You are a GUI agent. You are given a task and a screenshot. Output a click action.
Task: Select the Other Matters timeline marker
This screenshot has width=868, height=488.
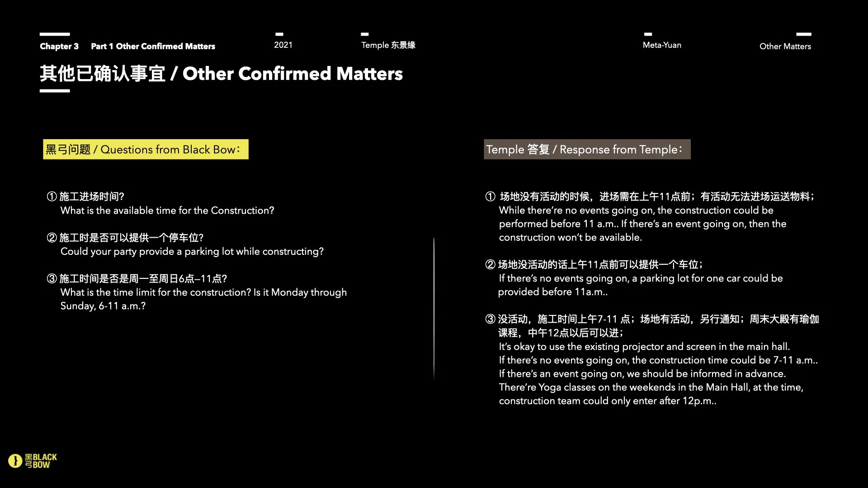(785, 46)
